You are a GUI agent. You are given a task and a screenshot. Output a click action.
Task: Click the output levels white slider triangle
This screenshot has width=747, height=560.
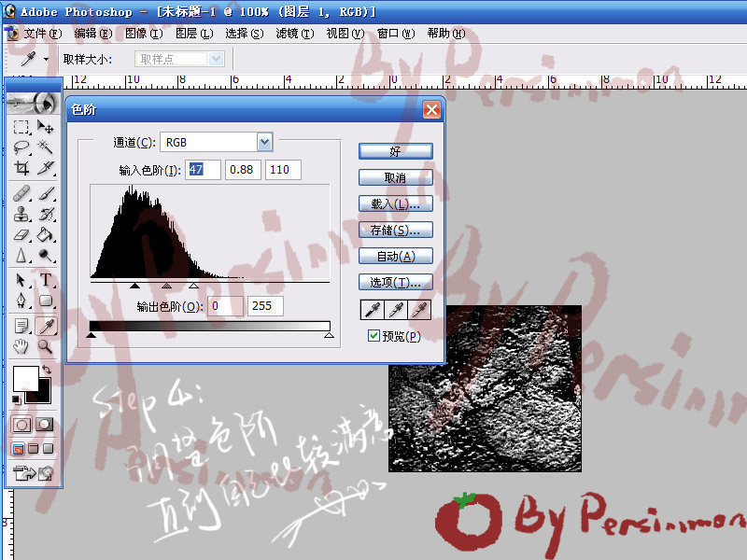tap(329, 335)
